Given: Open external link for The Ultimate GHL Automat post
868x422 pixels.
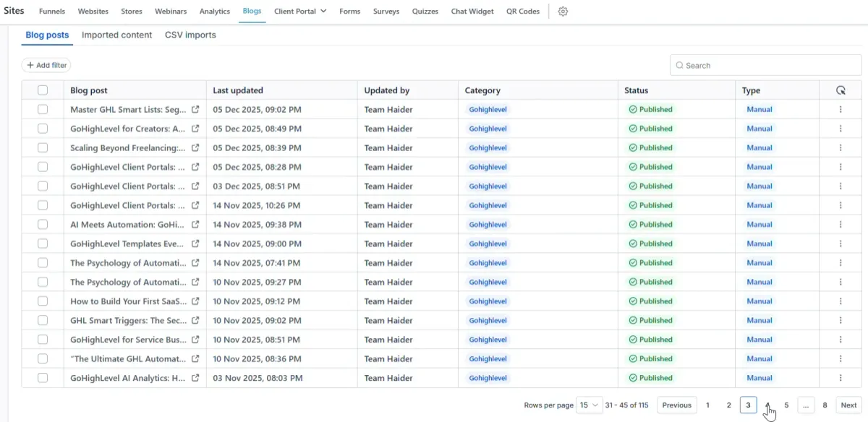Looking at the screenshot, I should [195, 358].
